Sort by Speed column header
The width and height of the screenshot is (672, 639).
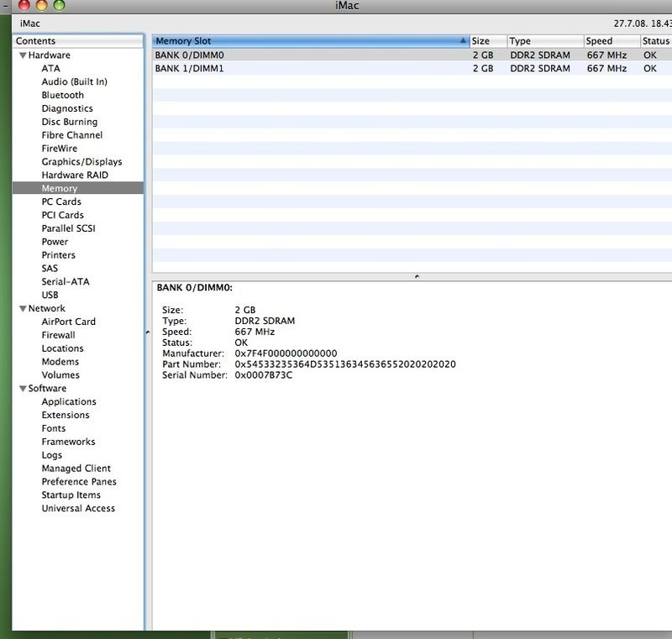click(612, 41)
